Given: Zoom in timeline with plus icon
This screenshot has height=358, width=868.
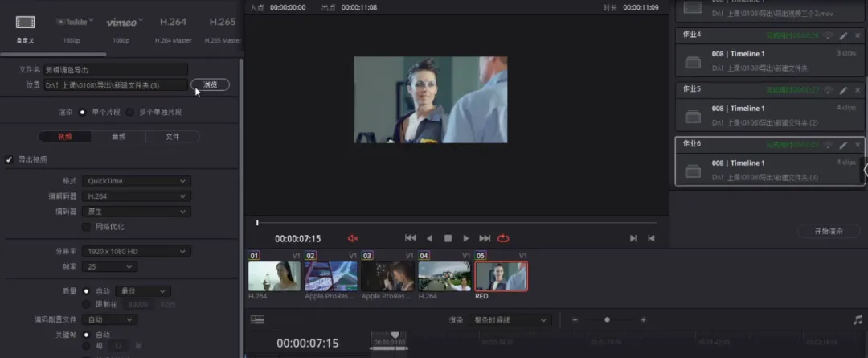Looking at the screenshot, I should (643, 319).
